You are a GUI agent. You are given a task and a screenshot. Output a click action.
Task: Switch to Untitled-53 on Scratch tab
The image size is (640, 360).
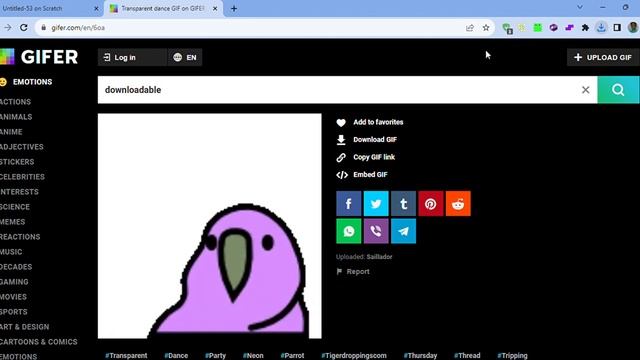pos(45,9)
